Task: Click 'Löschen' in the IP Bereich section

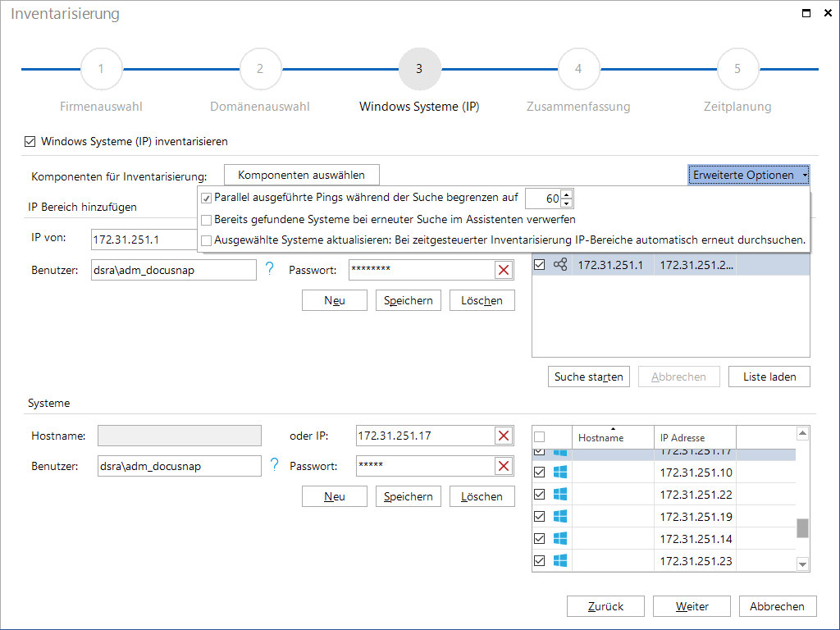Action: pyautogui.click(x=482, y=300)
